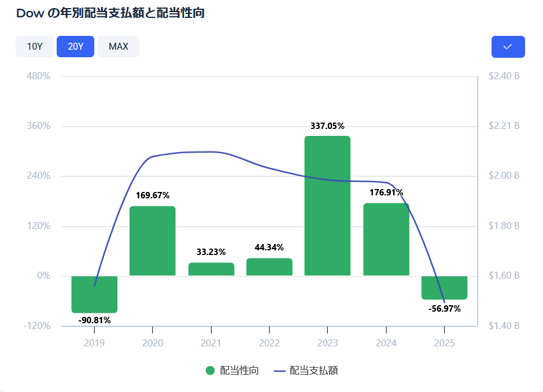This screenshot has width=543, height=392.
Task: Select the 20Y time range tab
Action: pyautogui.click(x=76, y=46)
